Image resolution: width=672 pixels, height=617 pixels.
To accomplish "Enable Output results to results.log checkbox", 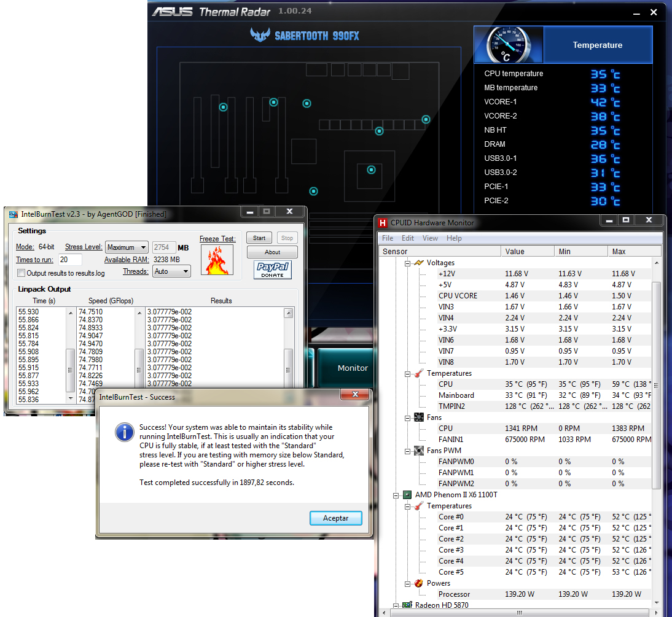I will [20, 273].
